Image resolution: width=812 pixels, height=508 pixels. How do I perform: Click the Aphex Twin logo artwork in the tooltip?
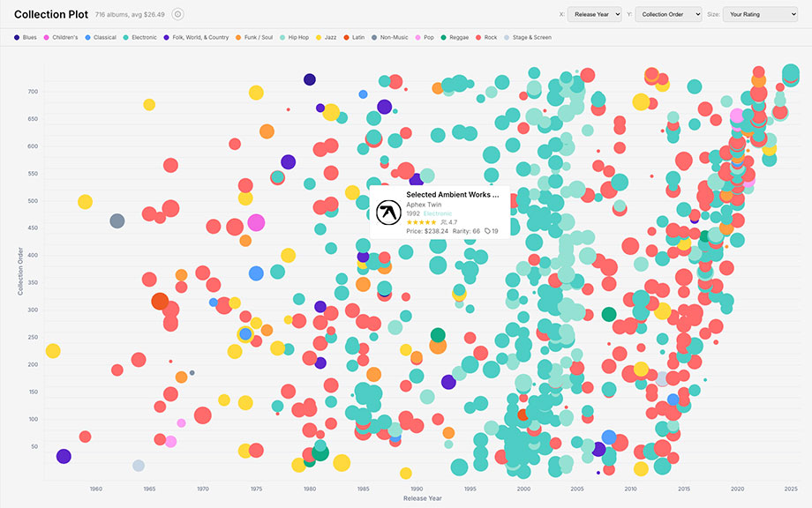389,212
